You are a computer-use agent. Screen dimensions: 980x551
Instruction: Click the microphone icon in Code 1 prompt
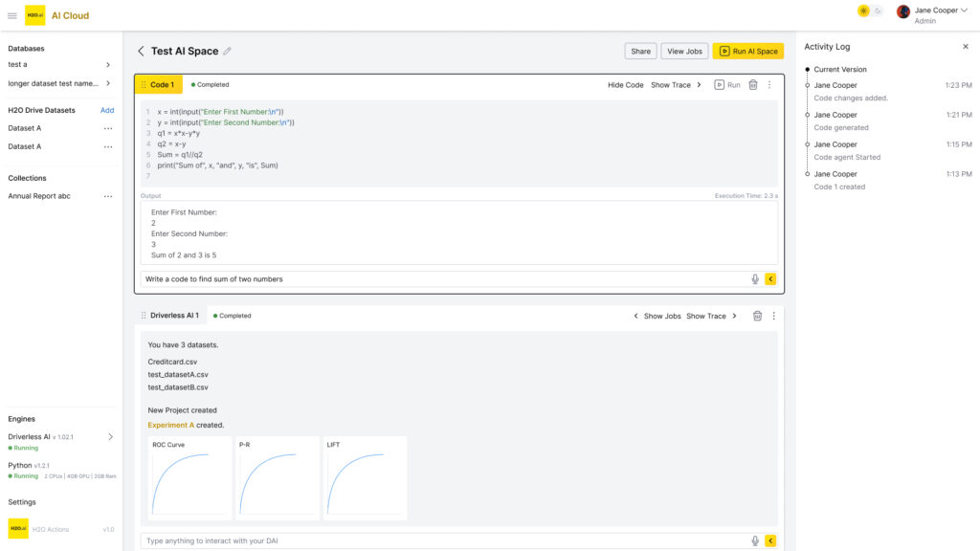click(x=755, y=279)
